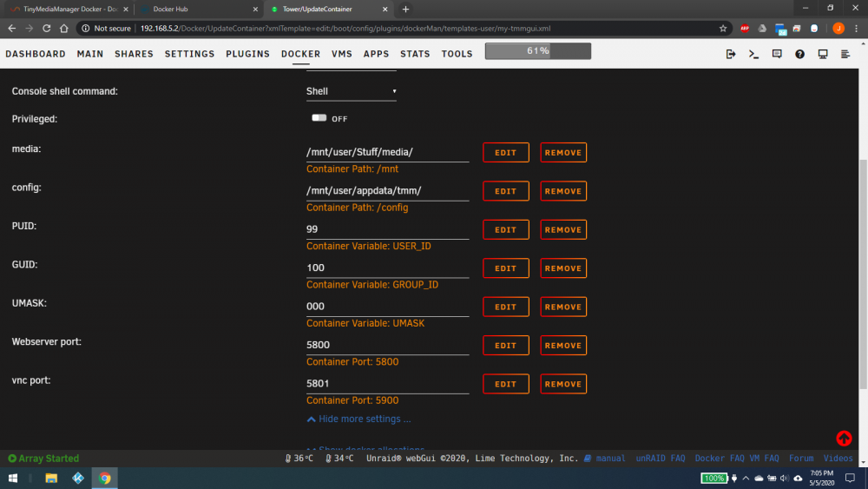The width and height of the screenshot is (868, 489).
Task: Remove the UMASK variable
Action: (563, 307)
